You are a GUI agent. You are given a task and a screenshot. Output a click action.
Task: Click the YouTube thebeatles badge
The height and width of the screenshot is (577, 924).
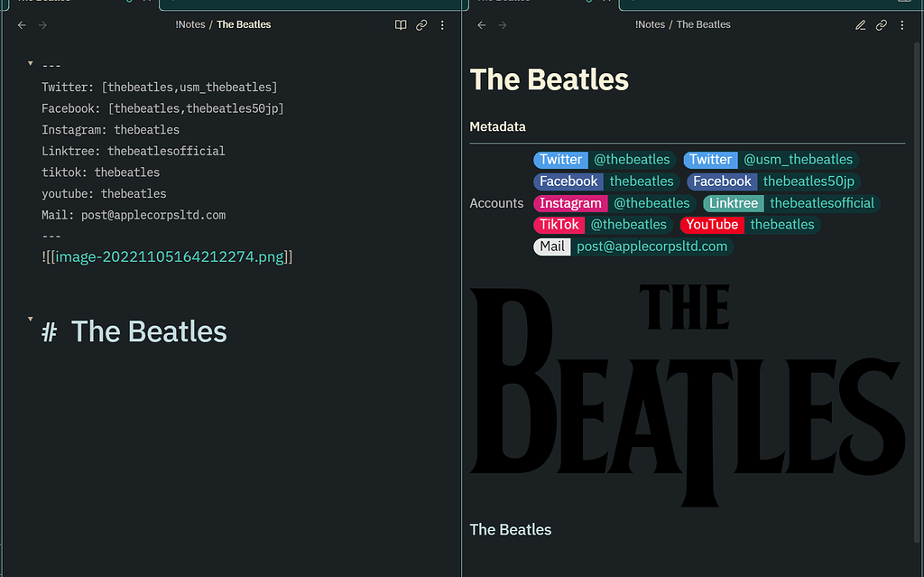(x=781, y=225)
